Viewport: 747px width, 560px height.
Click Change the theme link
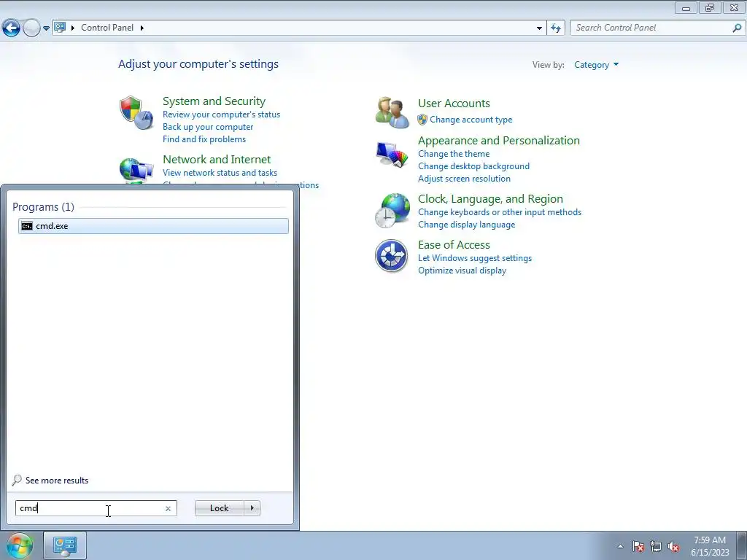[x=454, y=154]
